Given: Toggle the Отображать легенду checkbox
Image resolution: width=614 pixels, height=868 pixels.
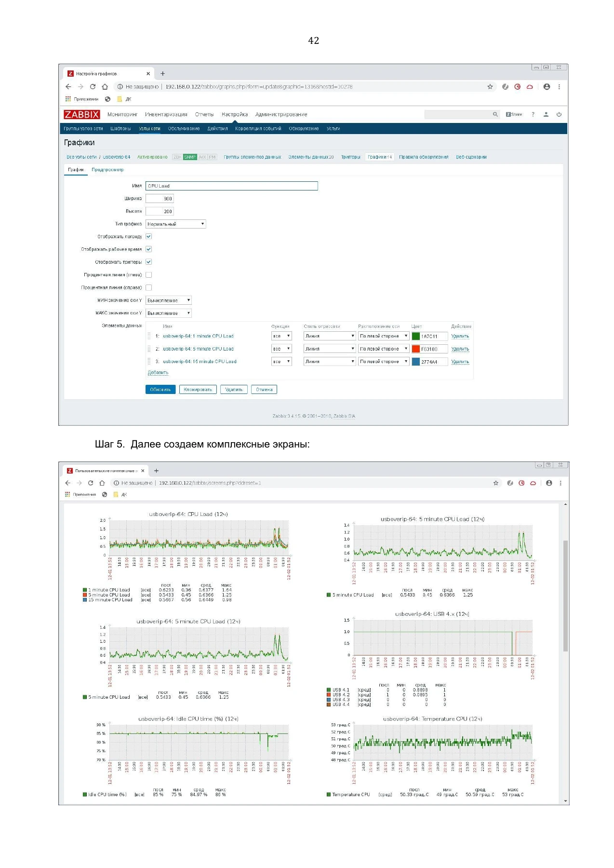Looking at the screenshot, I should coord(149,236).
